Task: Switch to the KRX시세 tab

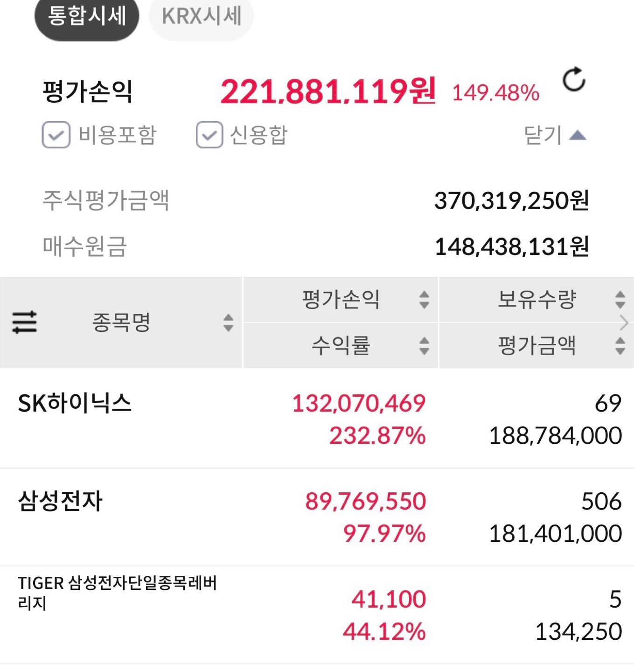Action: 201,17
